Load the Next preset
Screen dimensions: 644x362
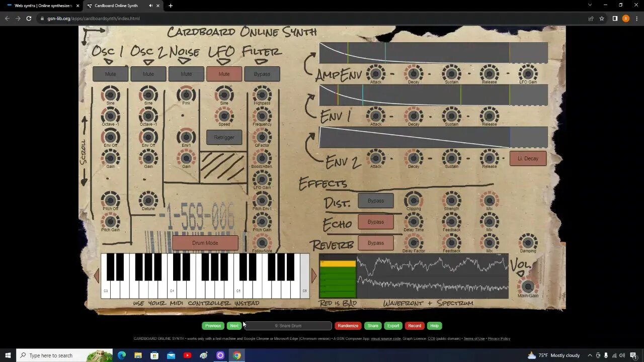234,326
